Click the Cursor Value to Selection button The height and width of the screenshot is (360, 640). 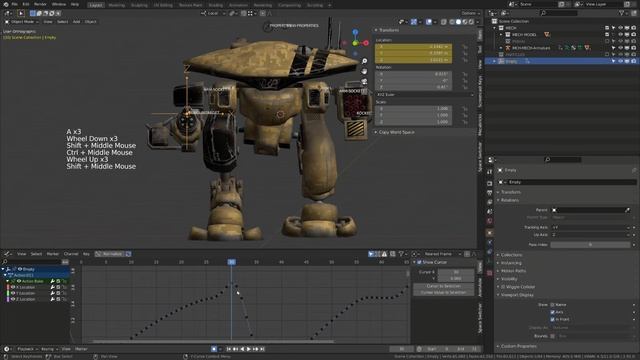point(443,293)
